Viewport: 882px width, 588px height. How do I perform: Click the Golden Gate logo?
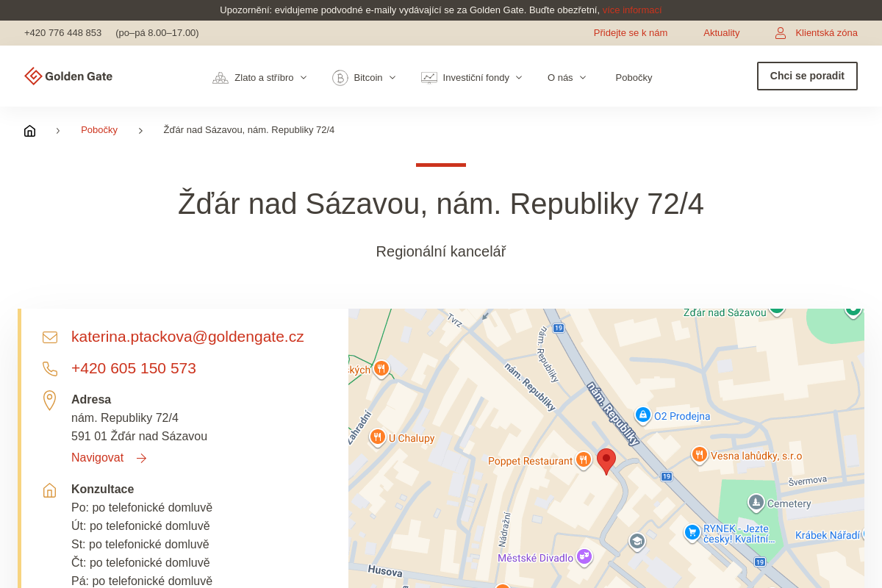coord(68,76)
